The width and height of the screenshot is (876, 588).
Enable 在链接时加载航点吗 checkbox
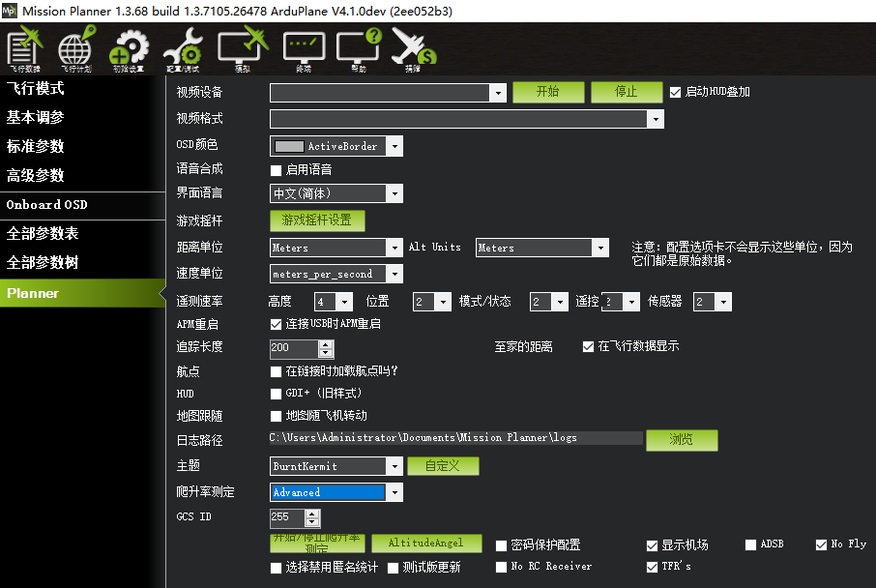point(276,371)
